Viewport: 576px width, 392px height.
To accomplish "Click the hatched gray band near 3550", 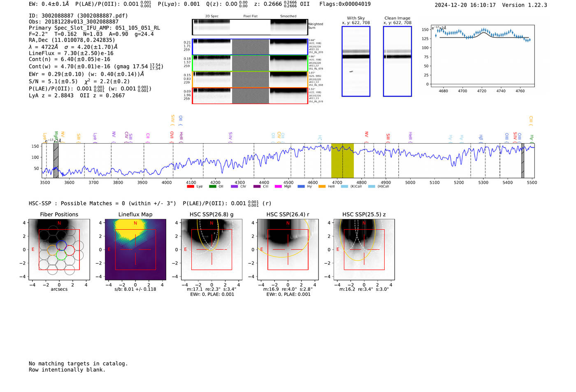I will [x=56, y=160].
